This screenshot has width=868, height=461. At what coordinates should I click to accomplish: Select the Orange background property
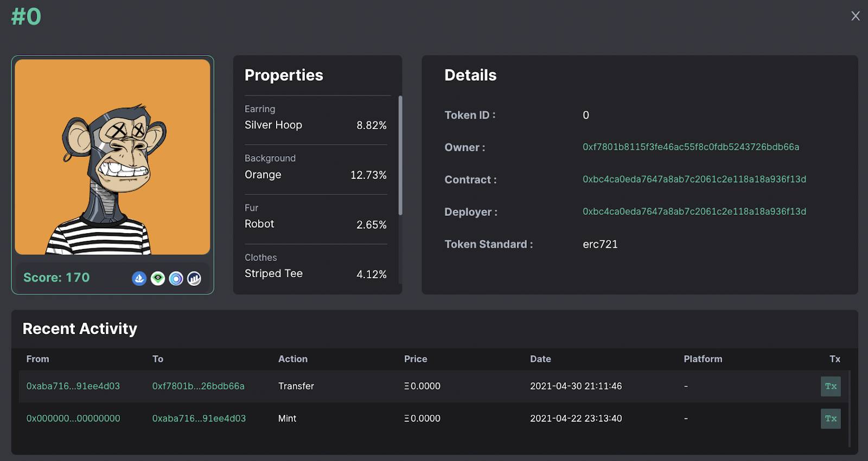coord(263,175)
